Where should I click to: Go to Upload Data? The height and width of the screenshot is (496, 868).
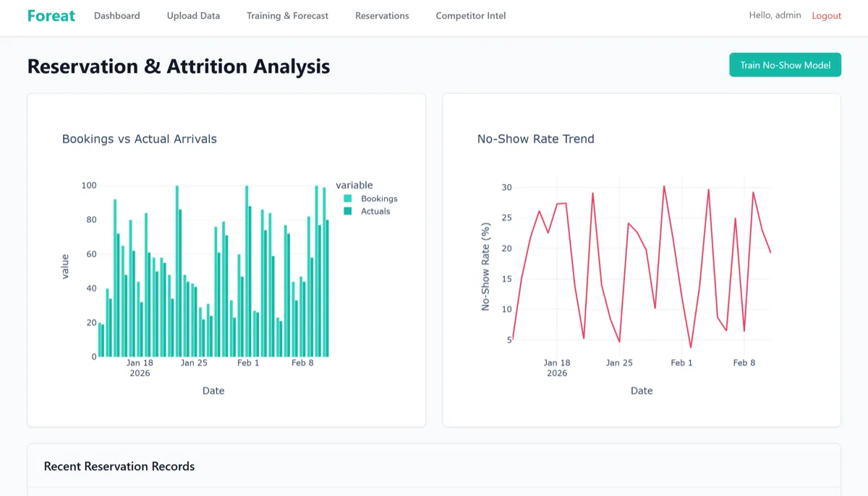click(193, 16)
